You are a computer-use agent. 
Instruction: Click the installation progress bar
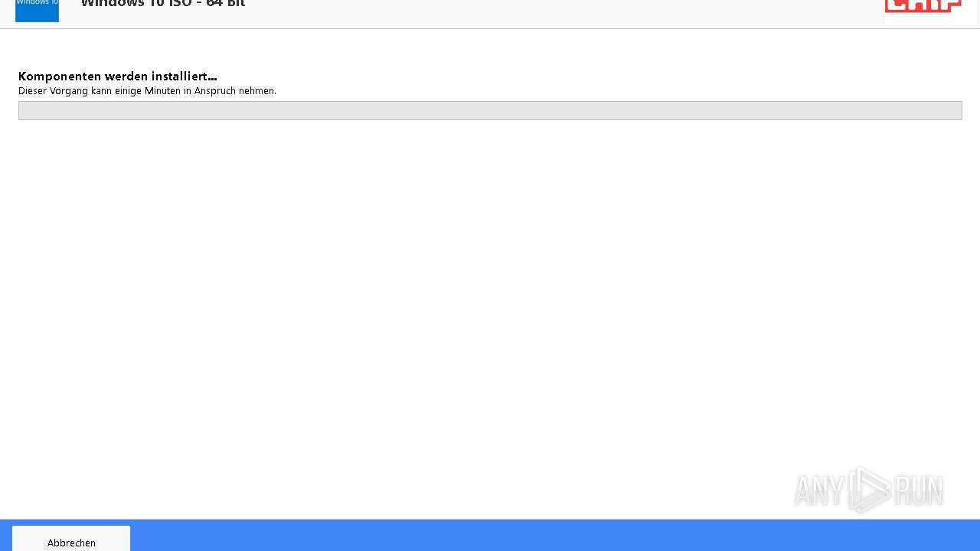[490, 111]
